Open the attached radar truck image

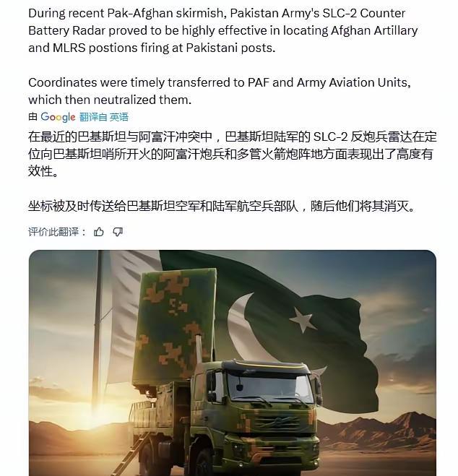click(x=233, y=363)
